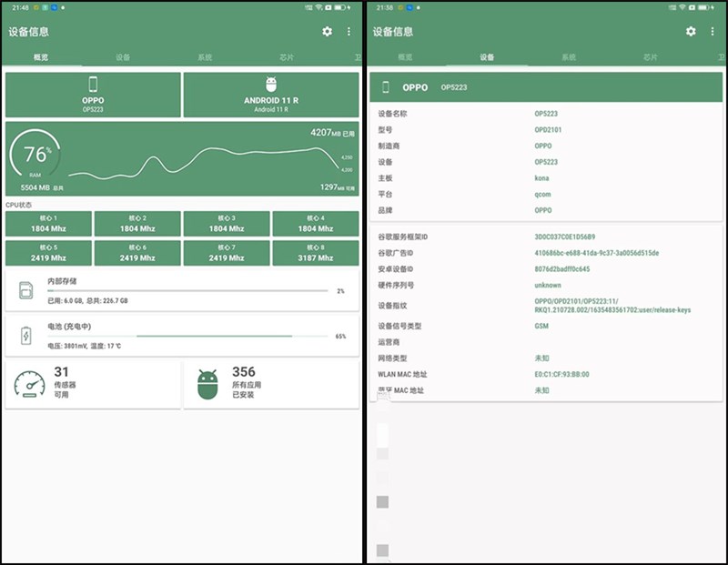Open settings gear in left screen
Screen dimensions: 728x565
pyautogui.click(x=327, y=31)
